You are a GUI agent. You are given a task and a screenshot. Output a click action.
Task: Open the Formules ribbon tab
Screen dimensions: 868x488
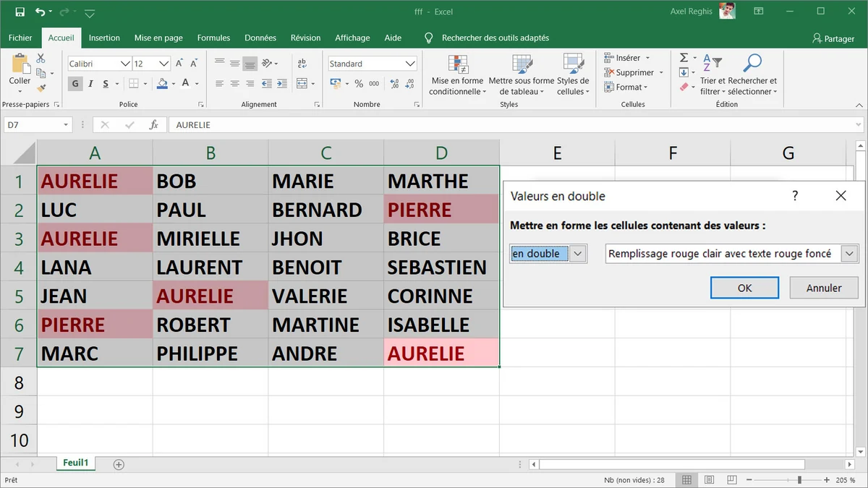click(213, 38)
